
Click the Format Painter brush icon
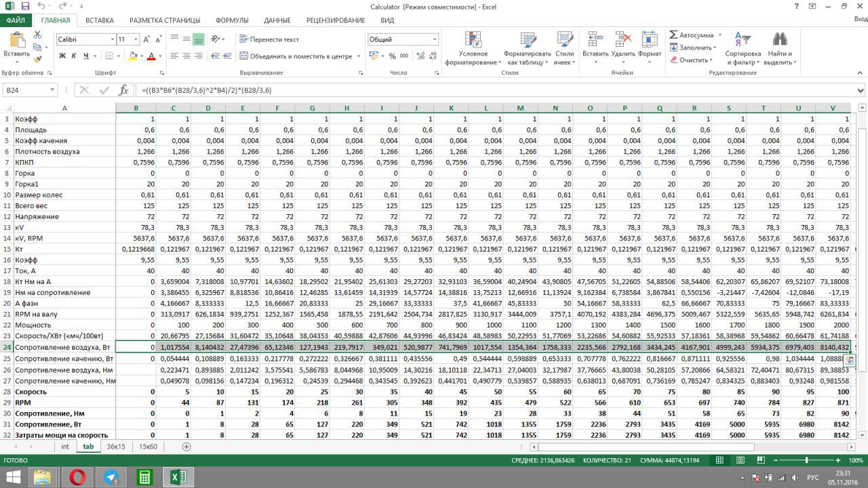[x=37, y=60]
